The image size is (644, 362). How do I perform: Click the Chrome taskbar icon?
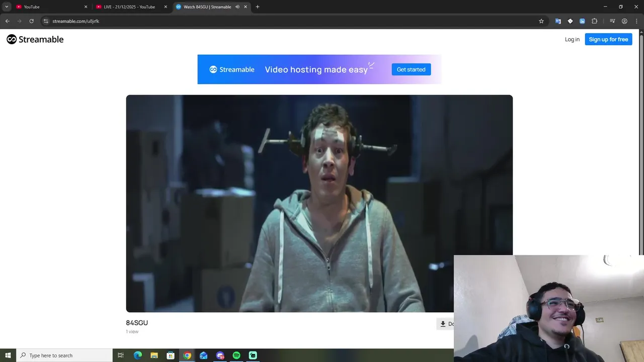coord(187,355)
